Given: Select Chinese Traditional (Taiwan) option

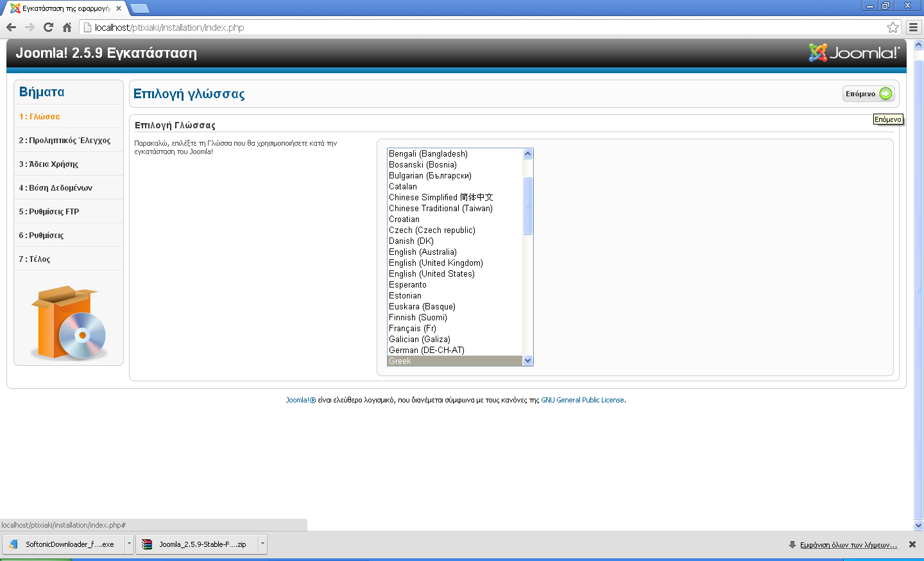Looking at the screenshot, I should click(455, 209).
